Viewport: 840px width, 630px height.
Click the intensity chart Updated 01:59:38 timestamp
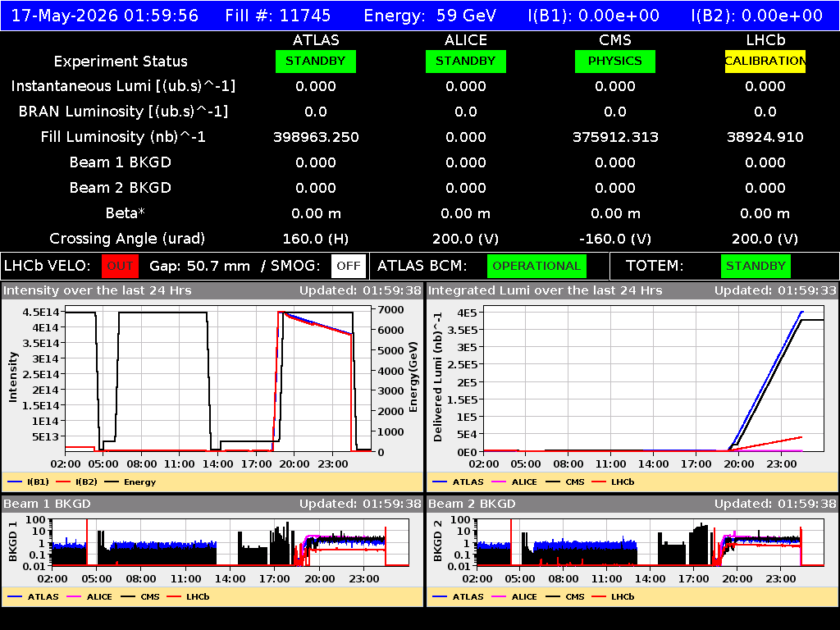click(361, 291)
